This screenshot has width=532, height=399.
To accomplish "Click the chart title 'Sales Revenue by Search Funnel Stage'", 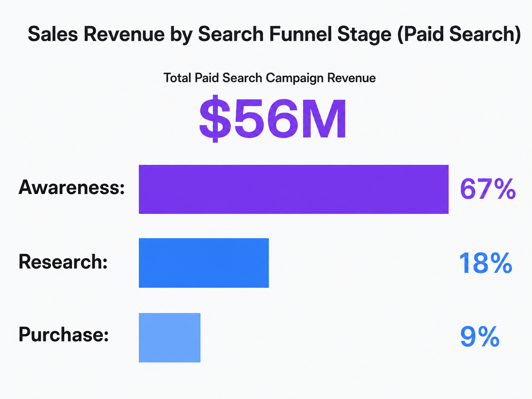I will pos(209,34).
